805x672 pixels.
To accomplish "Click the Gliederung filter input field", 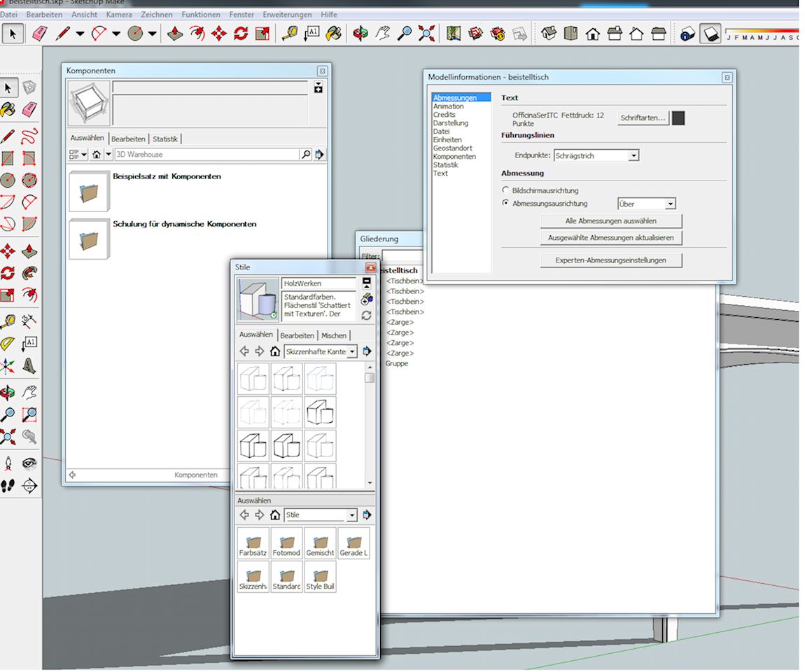I will (x=402, y=255).
